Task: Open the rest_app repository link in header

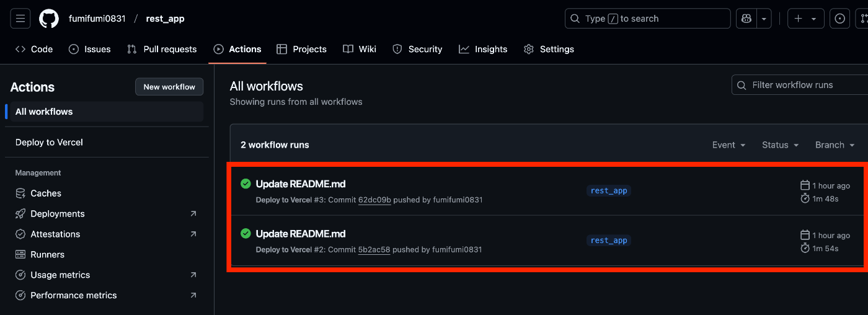Action: click(165, 19)
